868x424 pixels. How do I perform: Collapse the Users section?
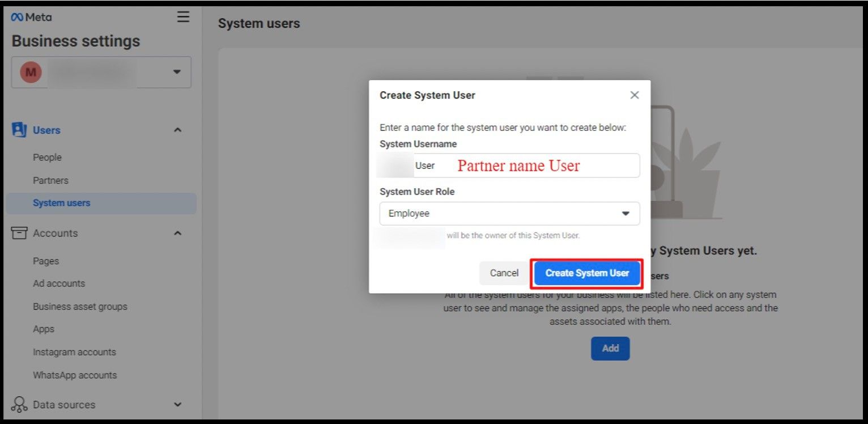(177, 130)
